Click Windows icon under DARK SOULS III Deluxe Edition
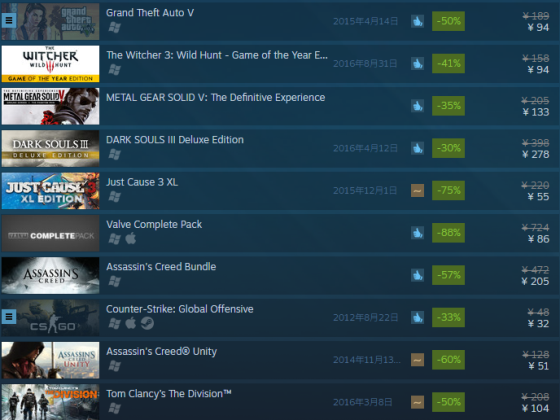Image resolution: width=560 pixels, height=420 pixels. click(x=115, y=154)
